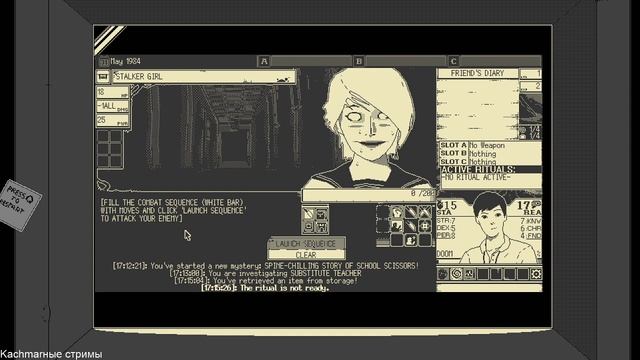Open the sword offensive actions category
The width and height of the screenshot is (640, 360).
point(309,214)
